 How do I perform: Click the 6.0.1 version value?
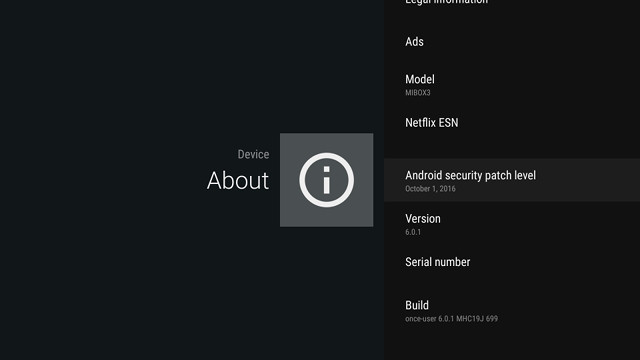coord(413,232)
